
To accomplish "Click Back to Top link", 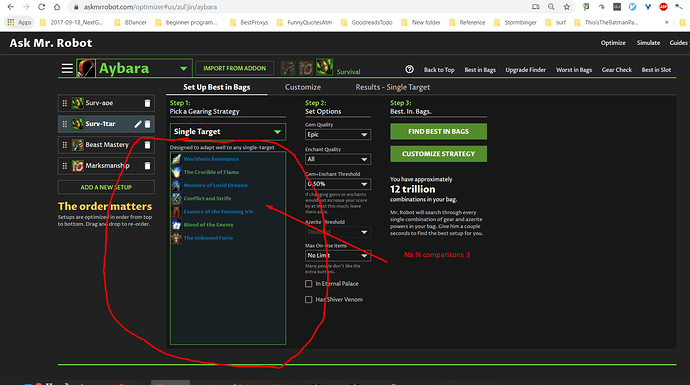I will tap(439, 70).
